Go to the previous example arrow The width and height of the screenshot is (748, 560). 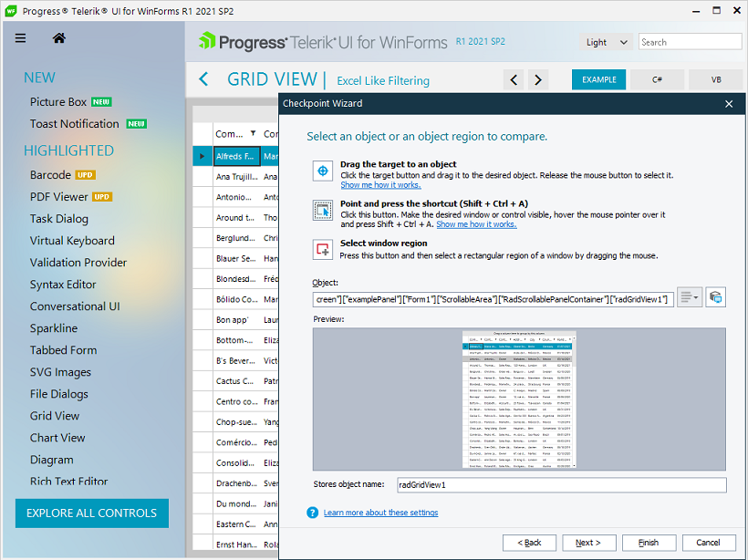coord(514,79)
